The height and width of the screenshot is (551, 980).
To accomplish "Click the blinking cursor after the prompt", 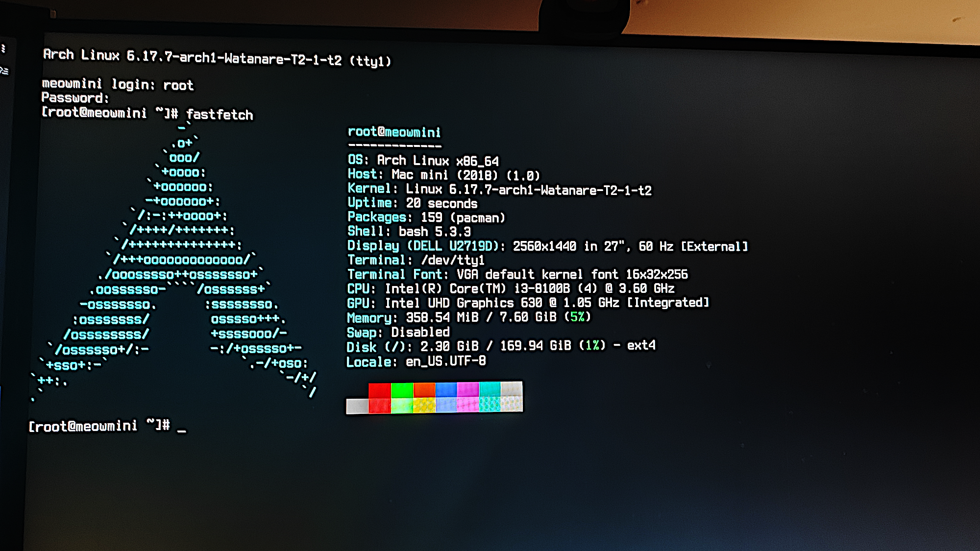I will pyautogui.click(x=182, y=431).
